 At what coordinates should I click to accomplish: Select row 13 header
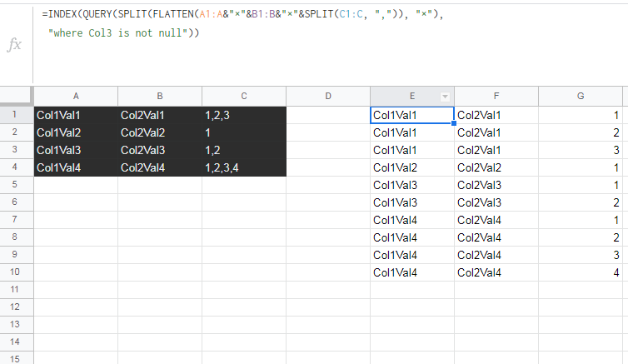pyautogui.click(x=15, y=324)
